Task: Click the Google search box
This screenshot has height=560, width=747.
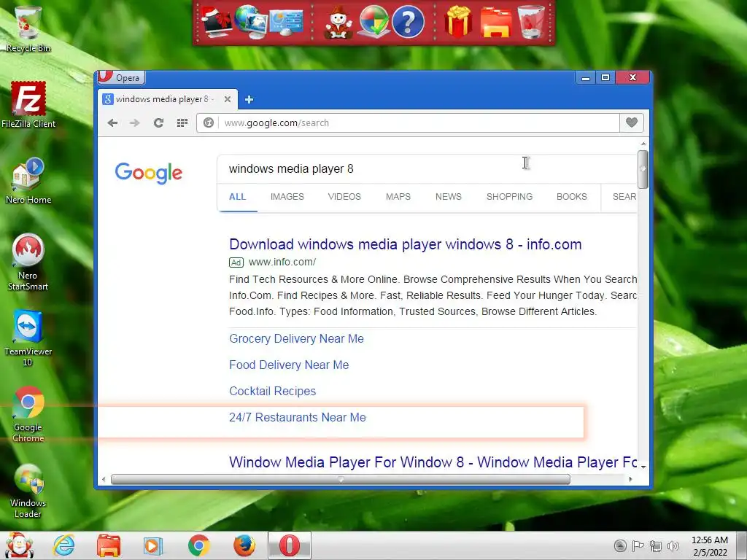Action: point(427,168)
